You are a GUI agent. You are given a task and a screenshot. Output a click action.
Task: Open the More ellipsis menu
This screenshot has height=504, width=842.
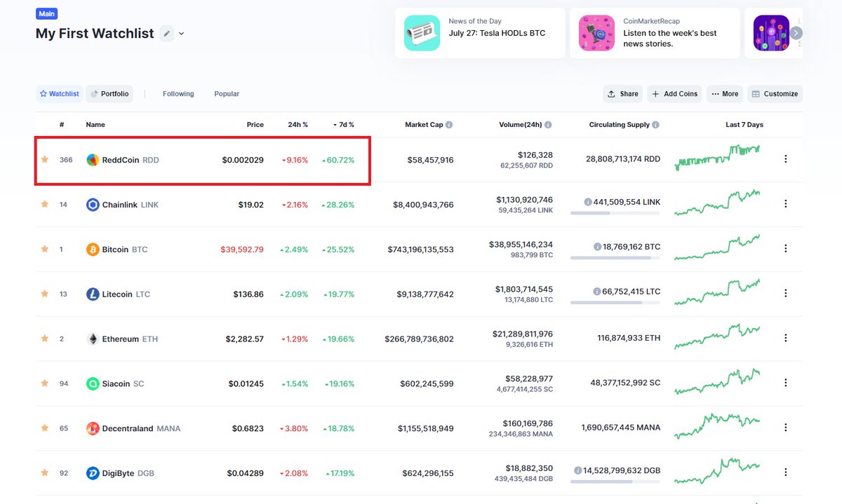click(724, 93)
